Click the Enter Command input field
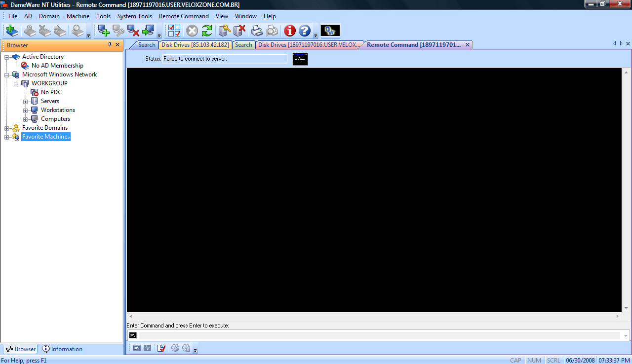632x364 pixels. click(x=379, y=335)
